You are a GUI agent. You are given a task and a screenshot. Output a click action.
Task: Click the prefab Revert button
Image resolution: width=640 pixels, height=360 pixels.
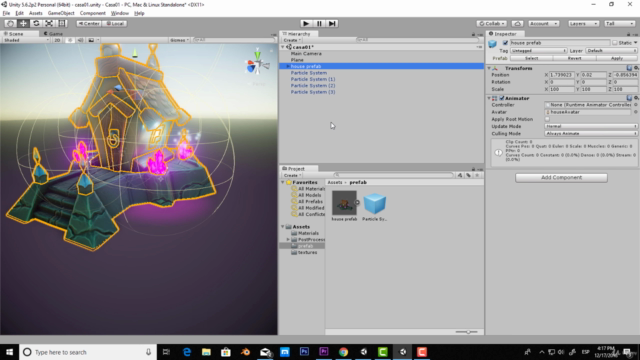click(x=574, y=58)
